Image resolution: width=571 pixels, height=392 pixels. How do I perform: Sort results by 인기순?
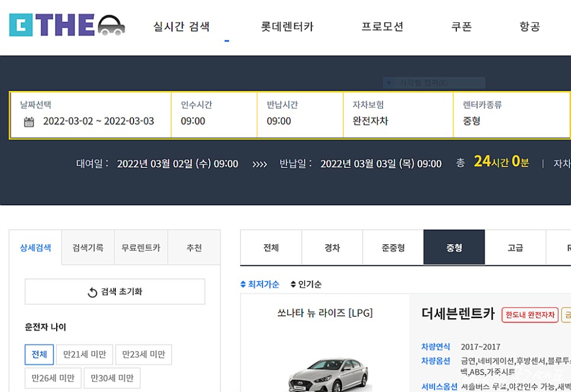click(x=310, y=285)
